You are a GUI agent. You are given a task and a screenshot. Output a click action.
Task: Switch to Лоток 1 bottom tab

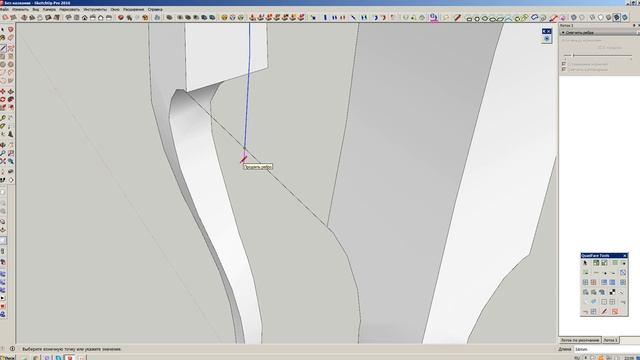[610, 340]
